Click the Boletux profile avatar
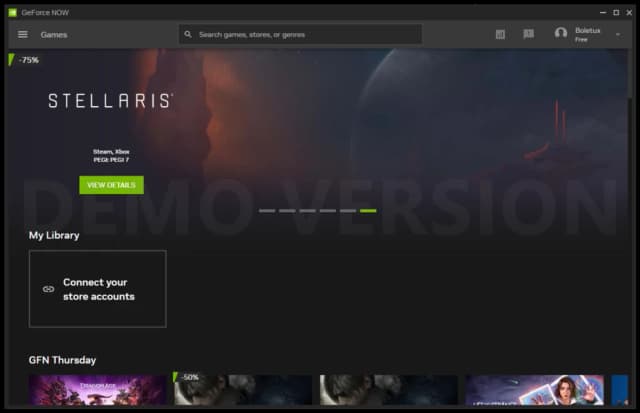Screen dimensions: 640x413 [x=561, y=33]
